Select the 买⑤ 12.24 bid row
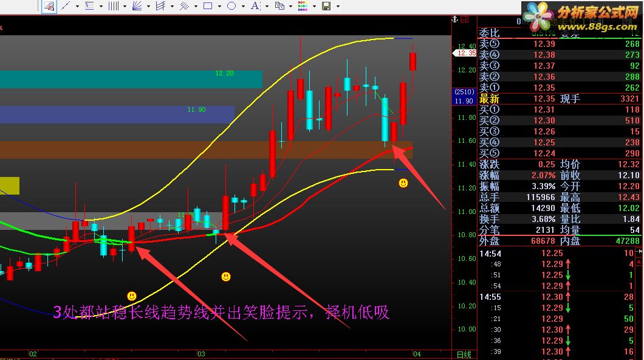 [x=560, y=153]
